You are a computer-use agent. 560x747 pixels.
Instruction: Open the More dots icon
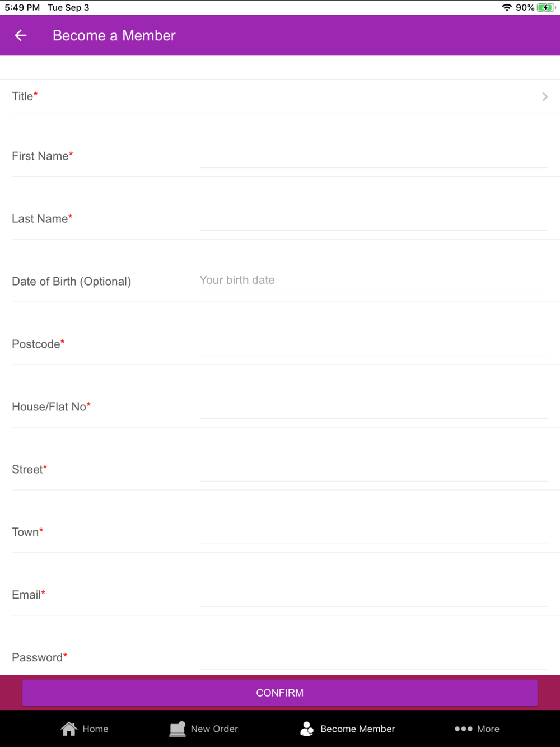click(463, 729)
